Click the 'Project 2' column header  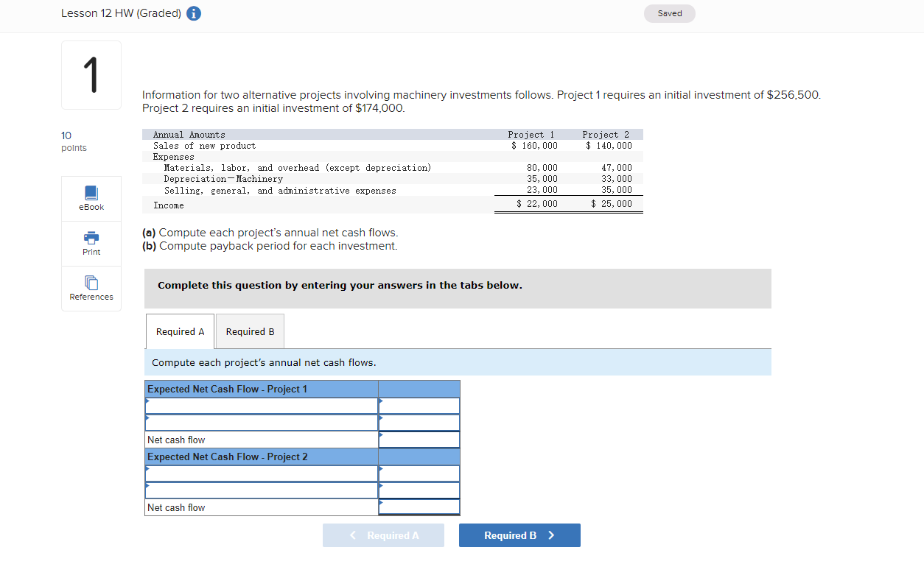point(606,135)
